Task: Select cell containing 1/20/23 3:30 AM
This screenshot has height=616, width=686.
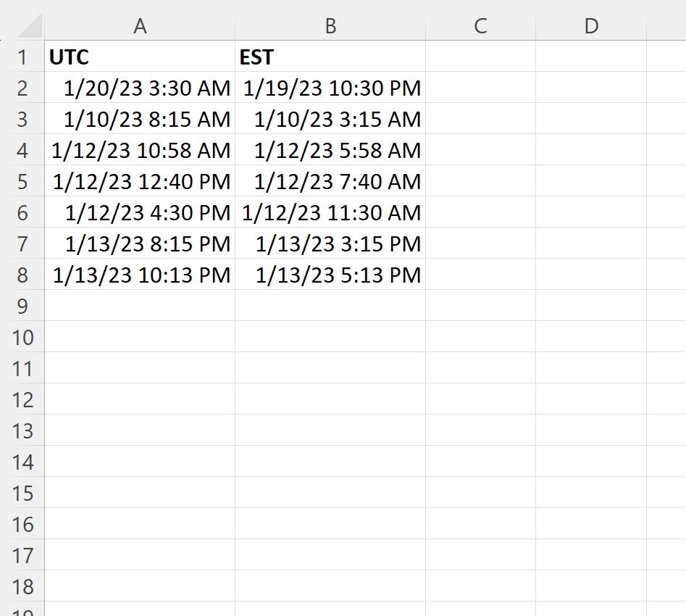Action: click(140, 88)
